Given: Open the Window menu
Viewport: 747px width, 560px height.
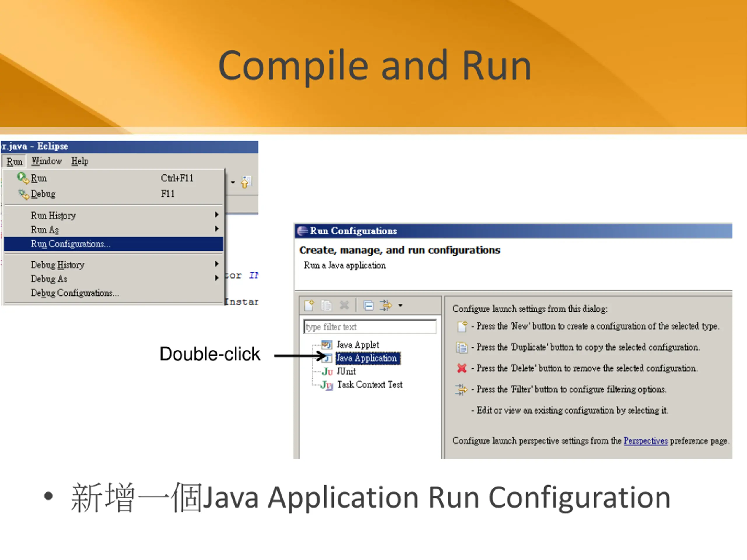Looking at the screenshot, I should click(x=47, y=161).
